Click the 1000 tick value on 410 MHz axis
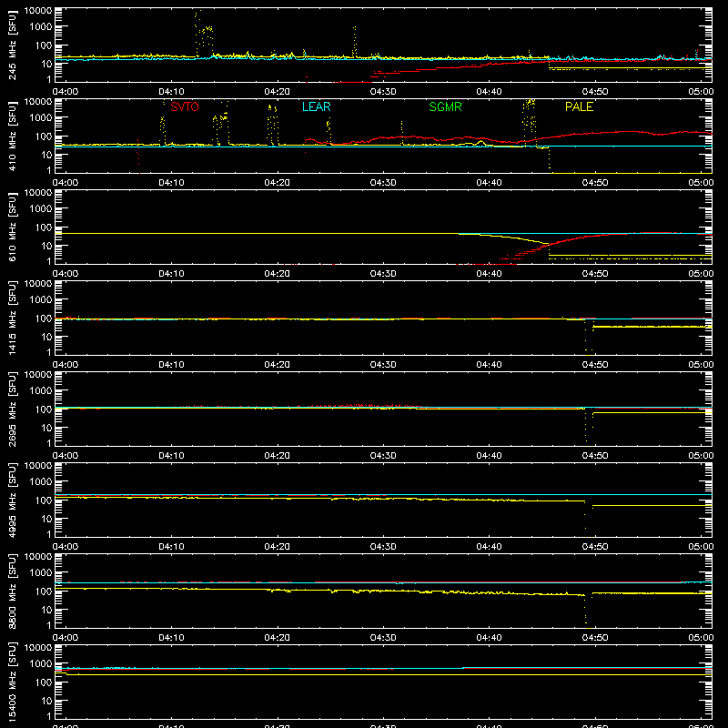Viewport: 728px width, 728px height. 41,118
